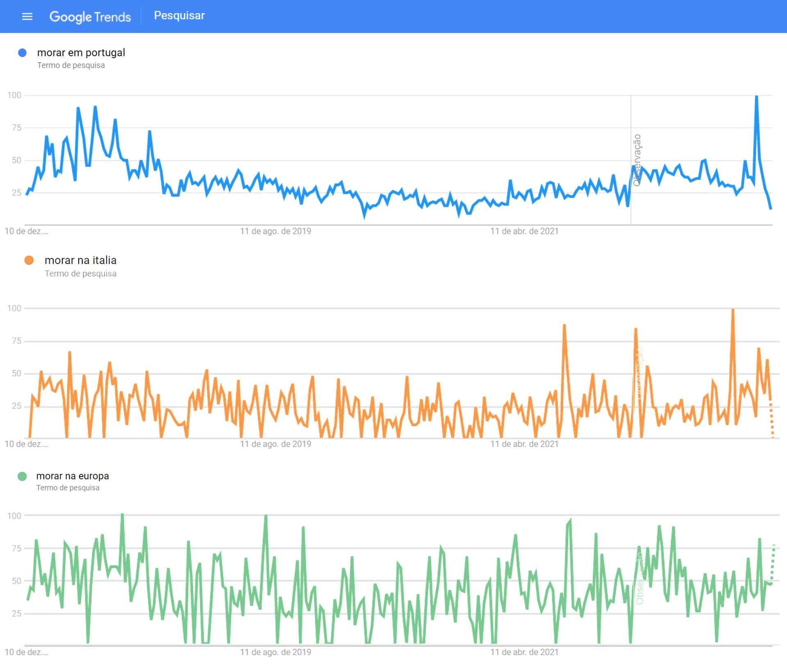Click the orange dot for morar na italia
The height and width of the screenshot is (672, 787).
click(29, 260)
